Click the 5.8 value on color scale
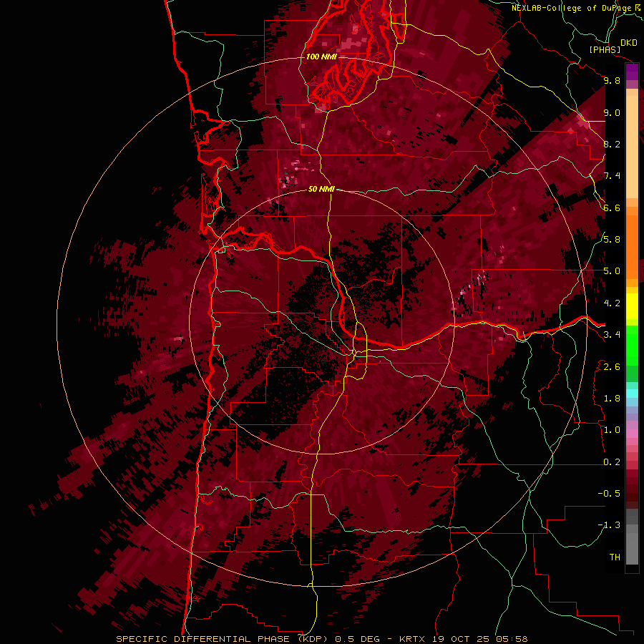The image size is (644, 644). 612,240
